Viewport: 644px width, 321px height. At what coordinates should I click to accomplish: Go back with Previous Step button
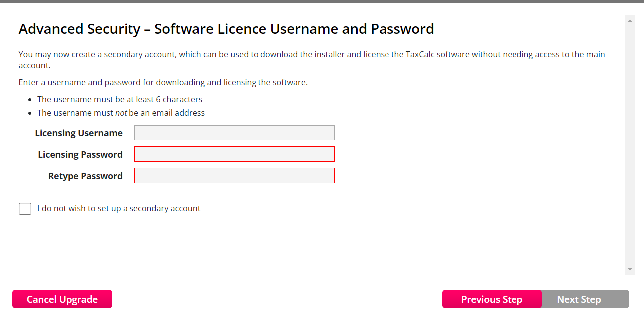click(x=492, y=299)
